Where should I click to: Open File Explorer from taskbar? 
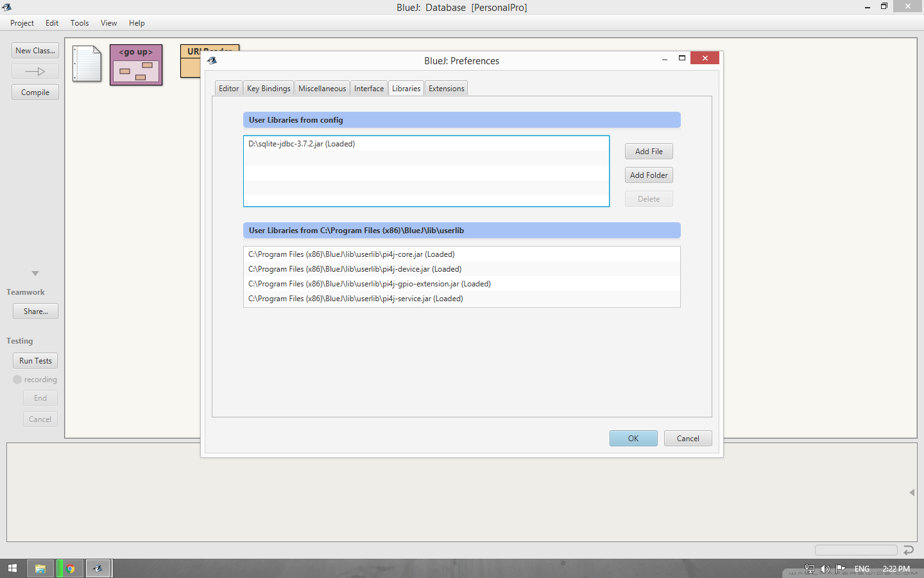pyautogui.click(x=40, y=568)
